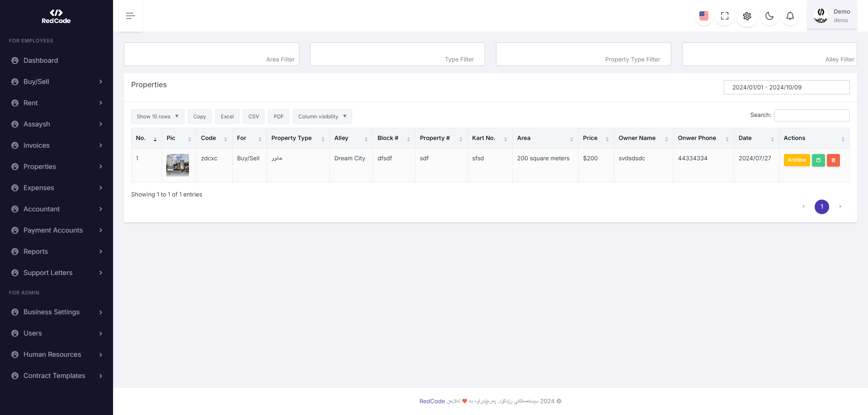
Task: Click the RedCode logo in the sidebar
Action: 56,16
